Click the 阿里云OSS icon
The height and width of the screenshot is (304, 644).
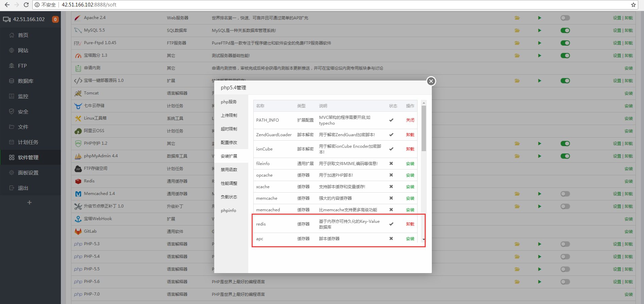click(78, 131)
